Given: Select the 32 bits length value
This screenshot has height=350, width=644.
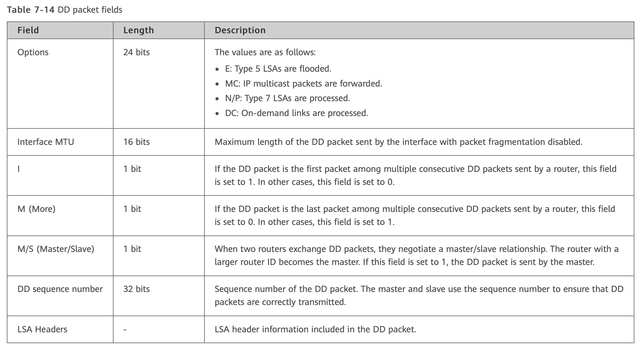Looking at the screenshot, I should pyautogui.click(x=136, y=289).
